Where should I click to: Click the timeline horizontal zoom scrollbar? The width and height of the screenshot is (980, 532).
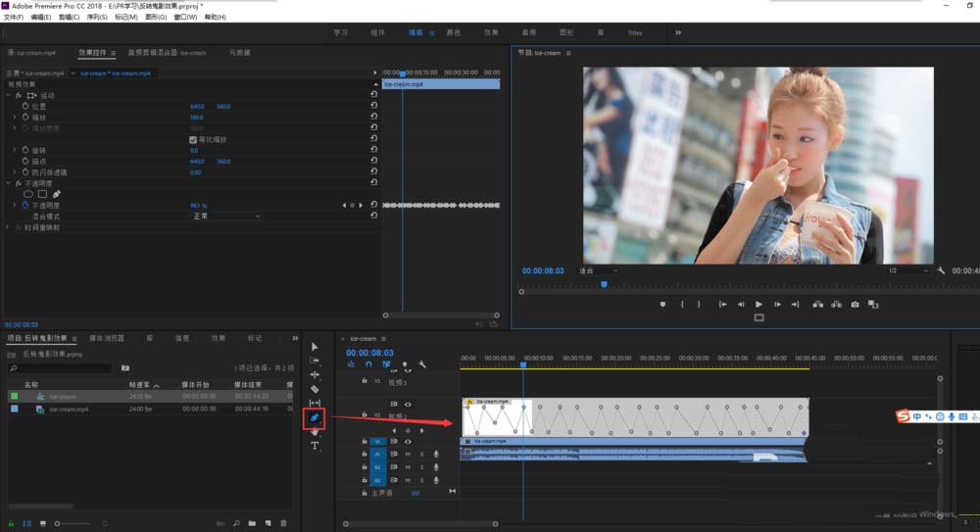(x=420, y=524)
